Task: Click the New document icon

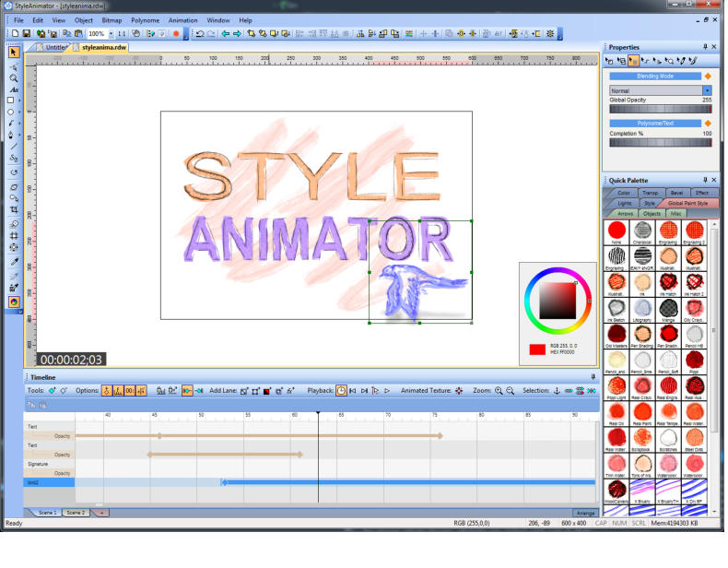Action: [x=16, y=33]
